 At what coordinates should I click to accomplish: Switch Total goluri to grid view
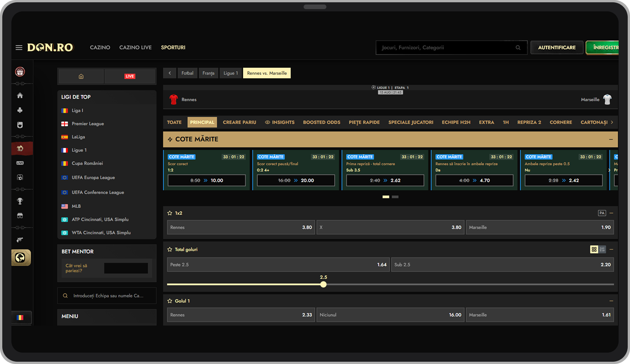[x=594, y=249]
